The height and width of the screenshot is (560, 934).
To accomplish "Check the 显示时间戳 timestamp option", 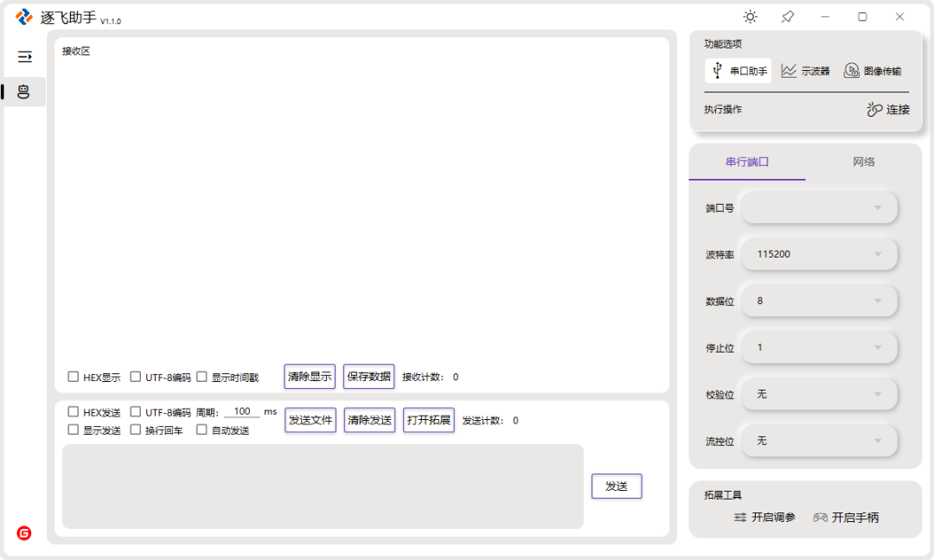I will click(202, 376).
